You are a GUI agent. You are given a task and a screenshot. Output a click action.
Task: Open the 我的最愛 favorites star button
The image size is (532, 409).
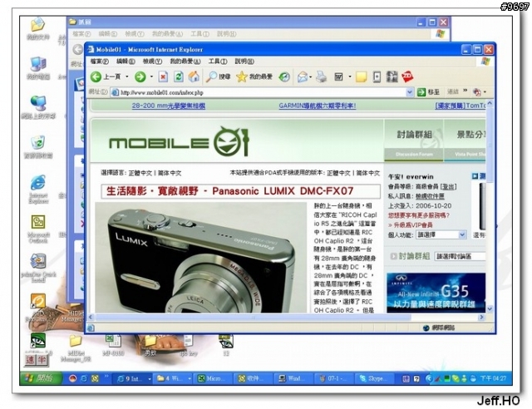(254, 77)
